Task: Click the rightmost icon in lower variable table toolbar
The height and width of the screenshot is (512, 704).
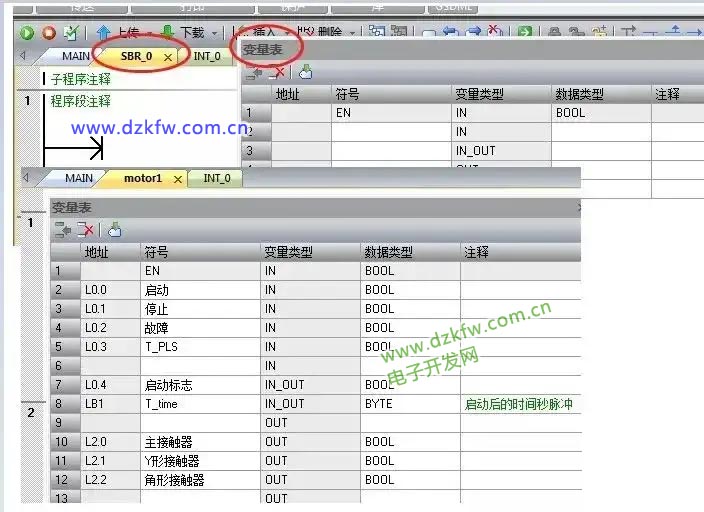Action: click(113, 230)
